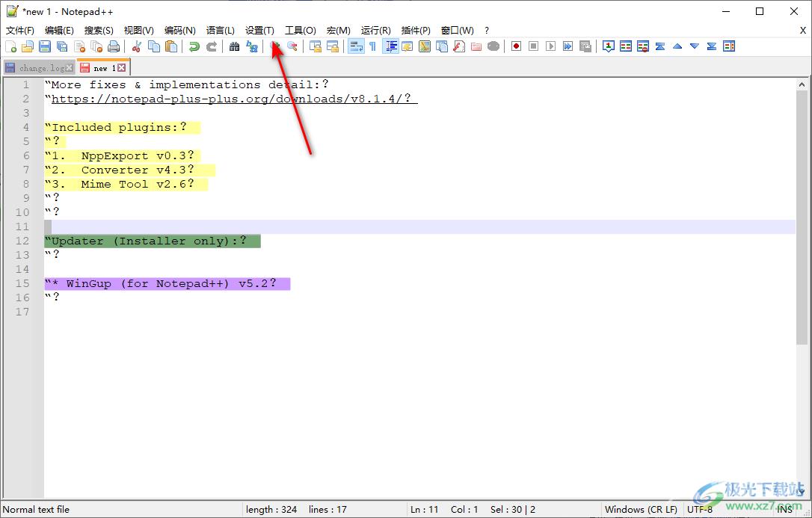Viewport: 812px width, 518px height.
Task: Set file as first to compare icon
Action: point(609,46)
